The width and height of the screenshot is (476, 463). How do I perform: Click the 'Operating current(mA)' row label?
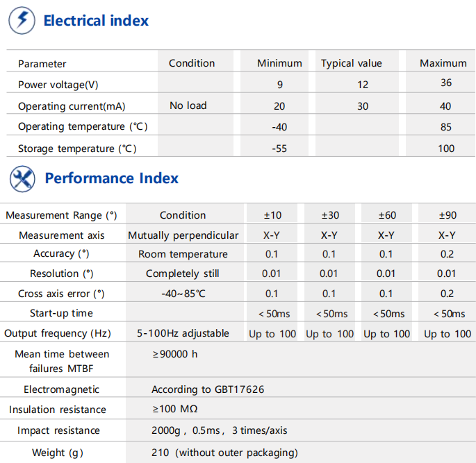click(x=72, y=106)
